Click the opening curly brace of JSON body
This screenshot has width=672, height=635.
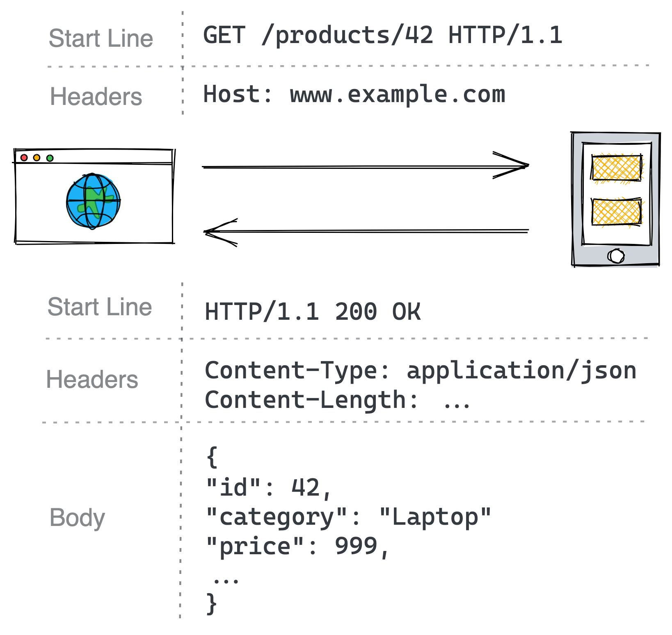point(212,457)
